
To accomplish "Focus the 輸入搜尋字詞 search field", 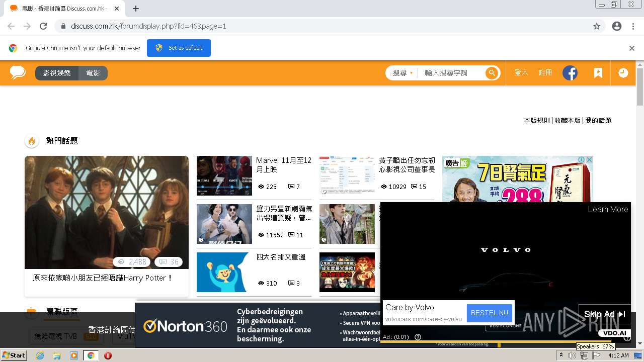I will (x=451, y=73).
